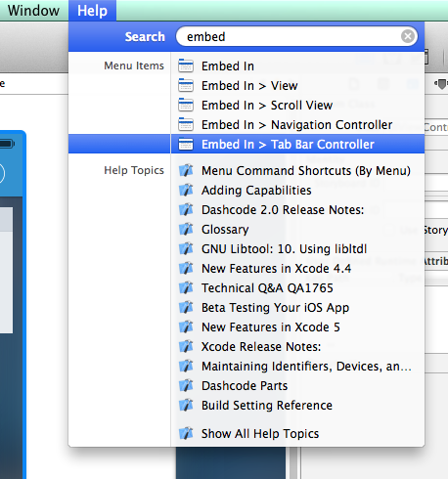Open the Help menu
Viewport: 448px width, 479px height.
92,11
